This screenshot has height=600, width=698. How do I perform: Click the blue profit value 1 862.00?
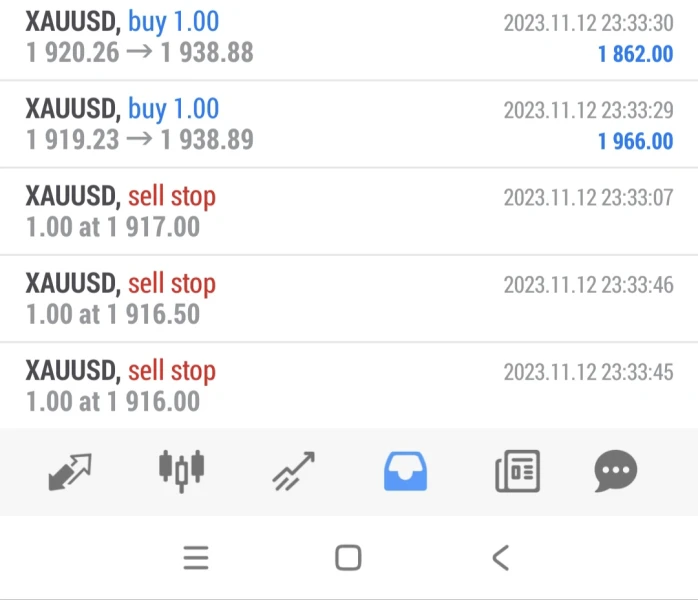(635, 54)
